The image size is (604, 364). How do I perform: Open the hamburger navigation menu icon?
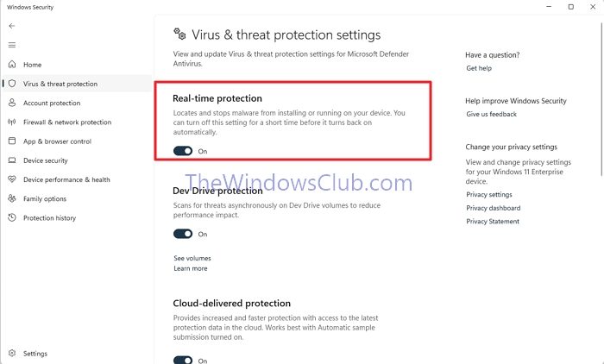point(12,45)
